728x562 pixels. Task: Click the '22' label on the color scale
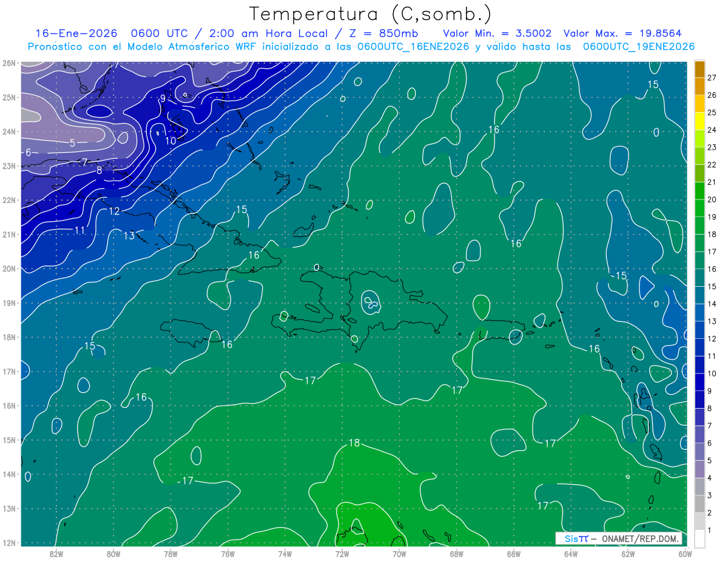coord(712,165)
